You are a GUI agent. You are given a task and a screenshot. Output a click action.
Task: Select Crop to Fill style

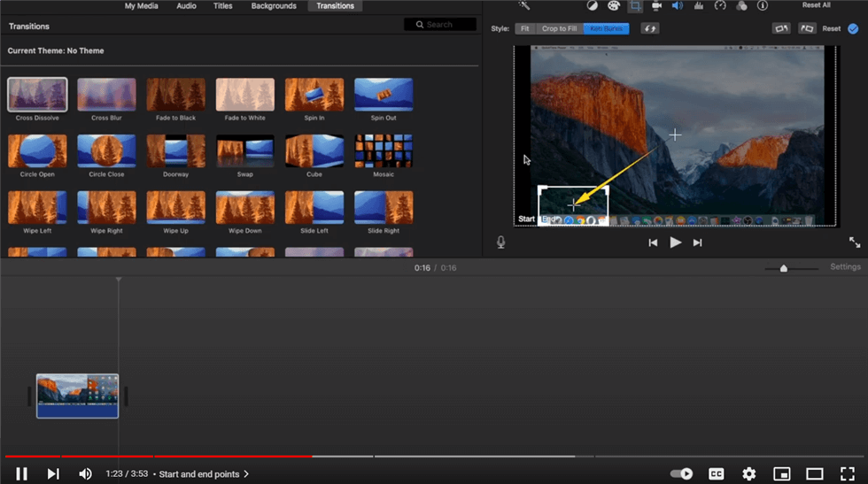coord(559,29)
